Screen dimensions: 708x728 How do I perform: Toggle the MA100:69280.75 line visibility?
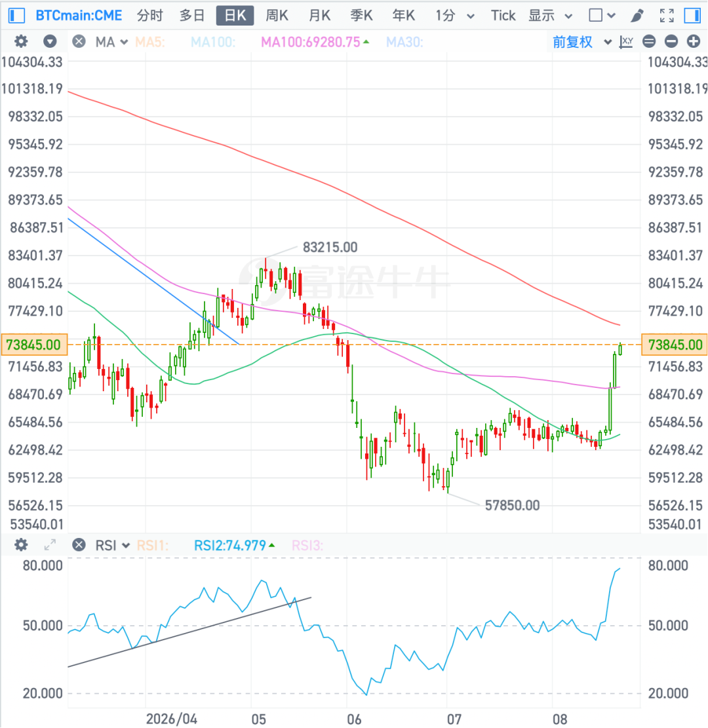[315, 42]
